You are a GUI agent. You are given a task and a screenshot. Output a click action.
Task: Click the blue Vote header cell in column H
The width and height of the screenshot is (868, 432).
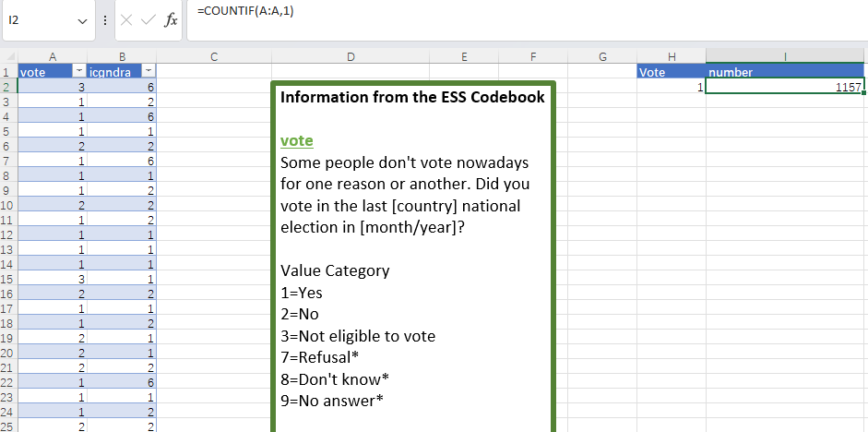(x=672, y=72)
